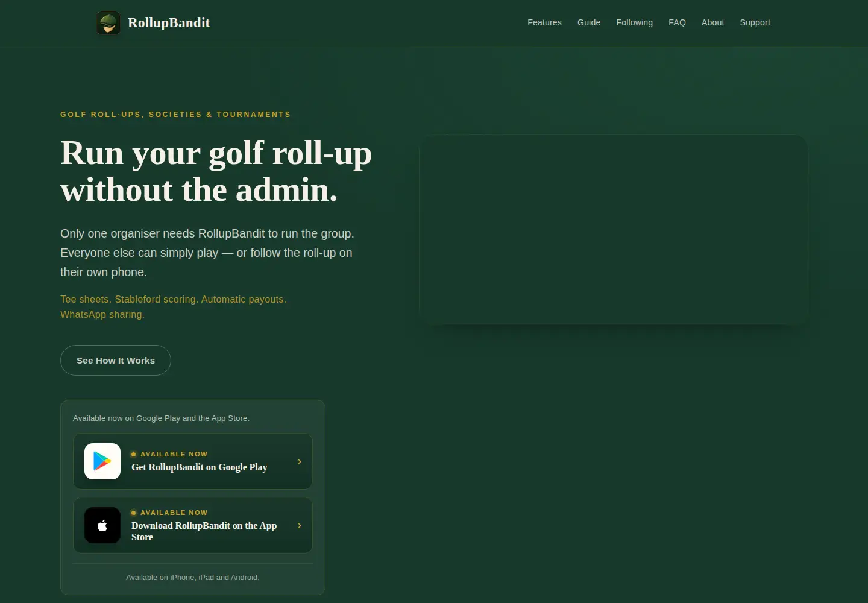Click the empty hero preview panel
Image resolution: width=868 pixels, height=603 pixels.
[x=613, y=229]
